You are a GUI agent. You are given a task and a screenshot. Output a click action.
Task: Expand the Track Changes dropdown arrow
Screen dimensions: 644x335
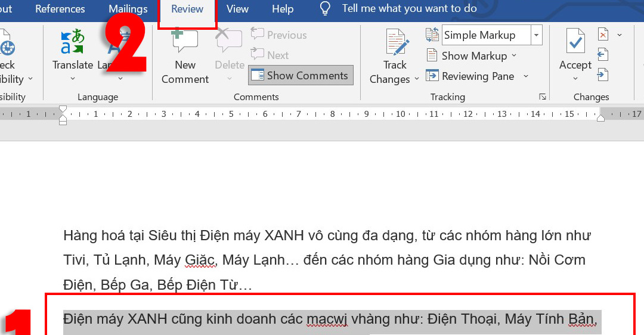pyautogui.click(x=416, y=79)
